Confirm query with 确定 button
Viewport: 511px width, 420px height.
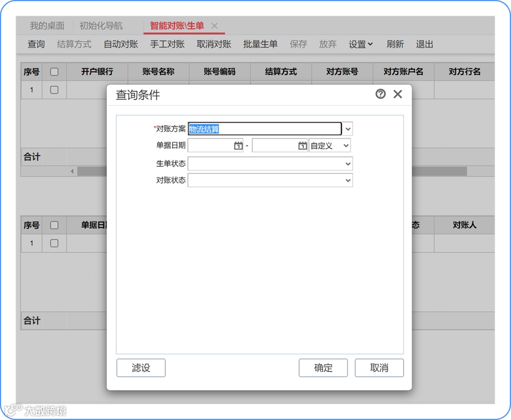[323, 368]
